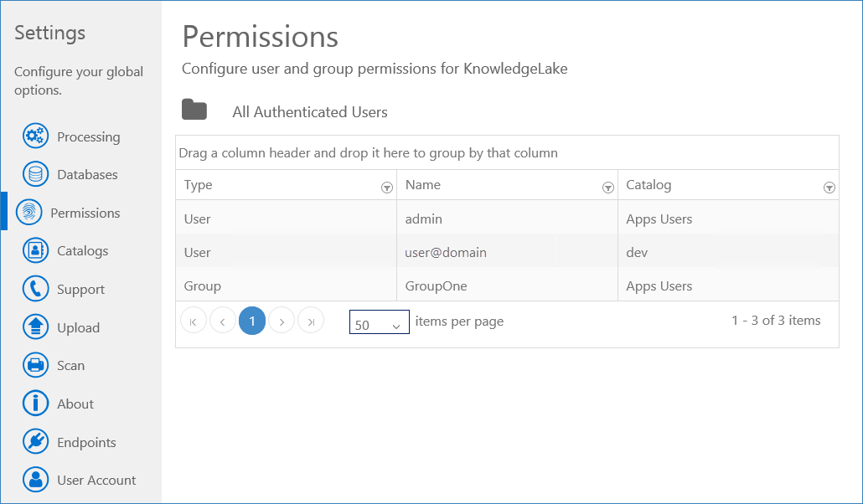Open Upload settings label

tap(78, 328)
